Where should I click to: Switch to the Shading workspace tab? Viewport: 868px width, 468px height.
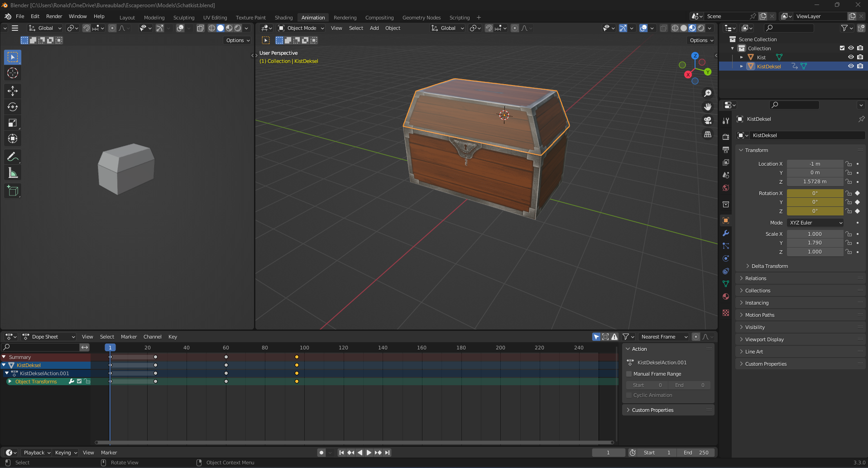click(283, 18)
